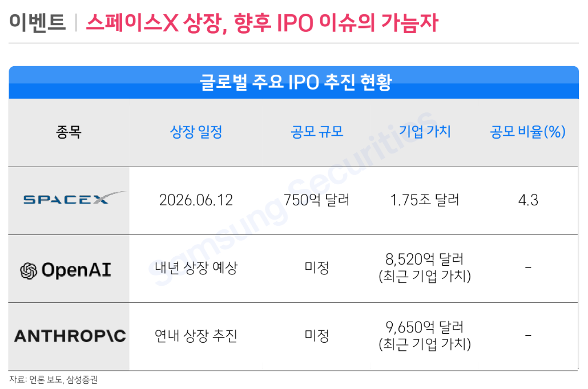This screenshot has height=389, width=588.
Task: Click the 2026.06.12 listing date cell
Action: point(196,200)
